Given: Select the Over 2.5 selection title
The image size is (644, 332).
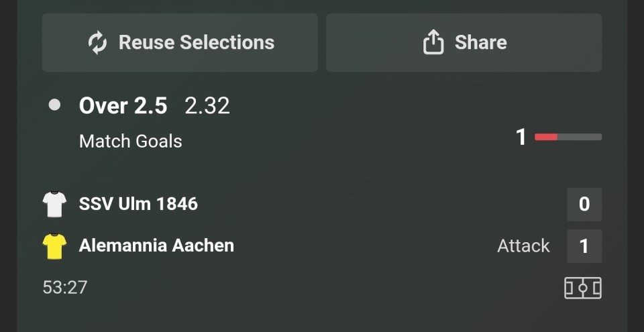Looking at the screenshot, I should click(x=123, y=105).
